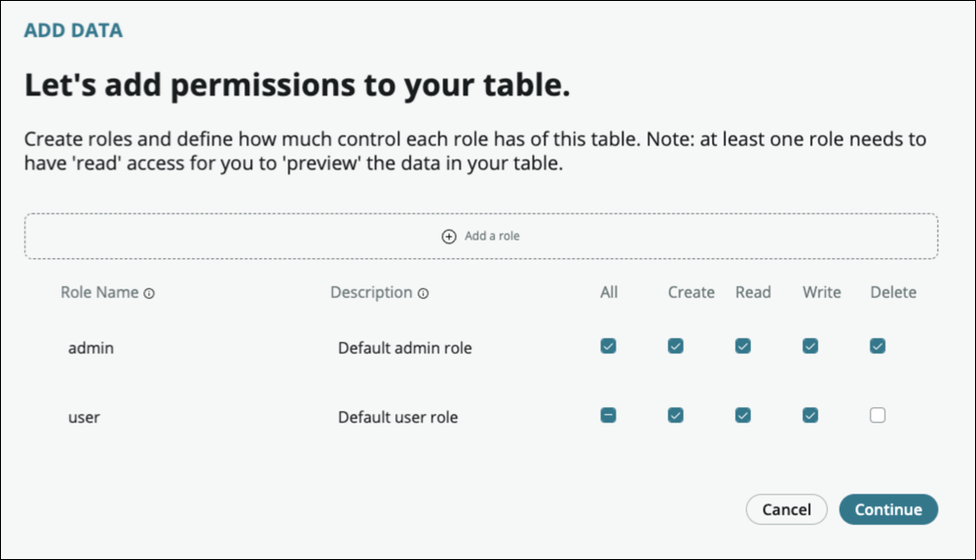Uncheck Create permission for admin role
Viewport: 976px width, 560px height.
coord(676,346)
